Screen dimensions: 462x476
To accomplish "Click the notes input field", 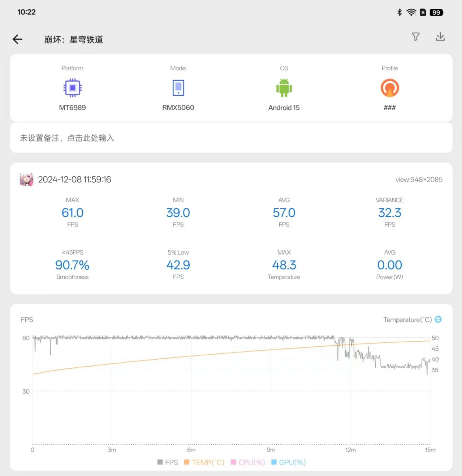I will pos(231,138).
